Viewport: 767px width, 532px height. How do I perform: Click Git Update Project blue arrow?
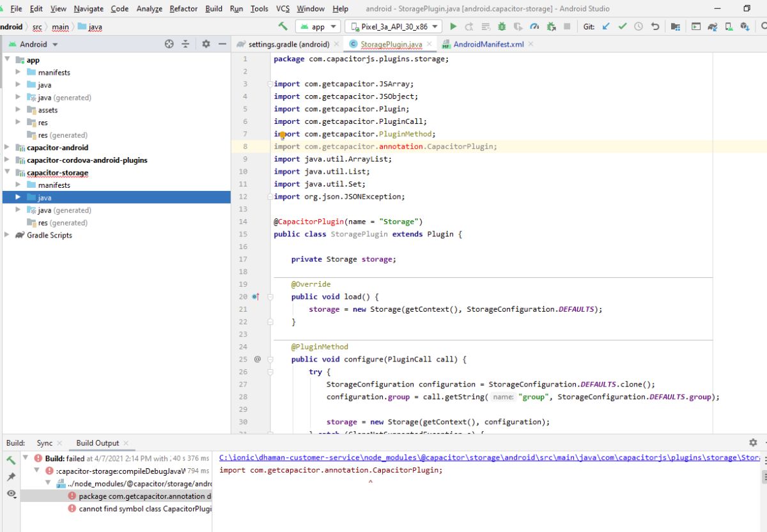pyautogui.click(x=606, y=27)
